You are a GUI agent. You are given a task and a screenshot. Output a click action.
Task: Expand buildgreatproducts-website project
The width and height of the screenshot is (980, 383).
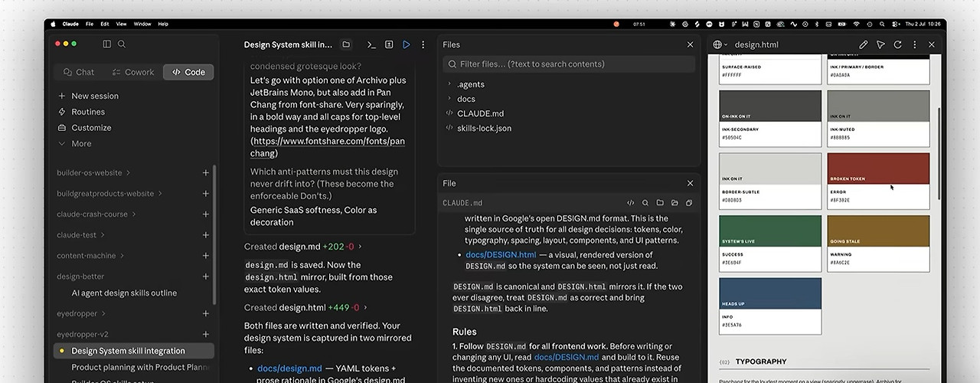(x=160, y=194)
